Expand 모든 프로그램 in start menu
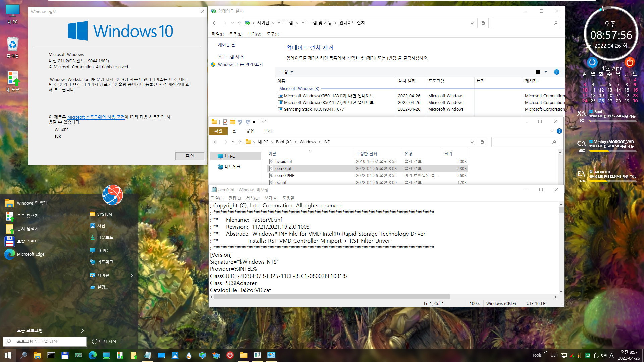The image size is (644, 362). pyautogui.click(x=50, y=330)
